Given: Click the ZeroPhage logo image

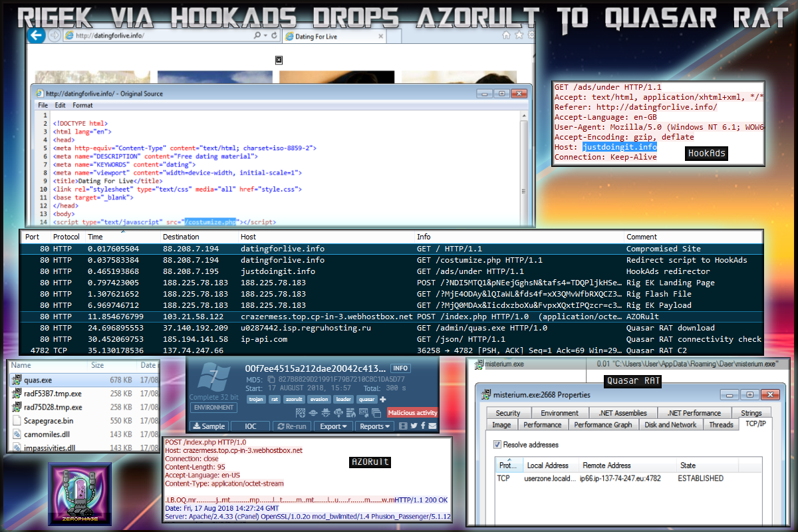Looking at the screenshot, I should (80, 493).
